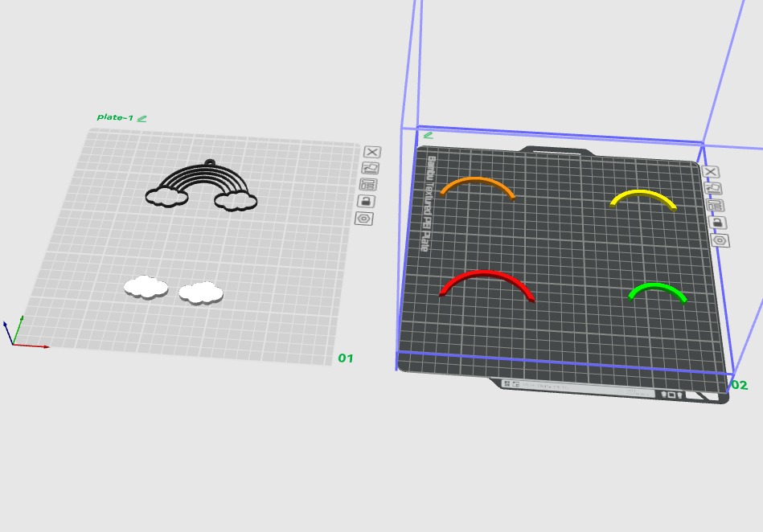Arrange objects on plate 01
763x532 pixels.
tap(368, 185)
